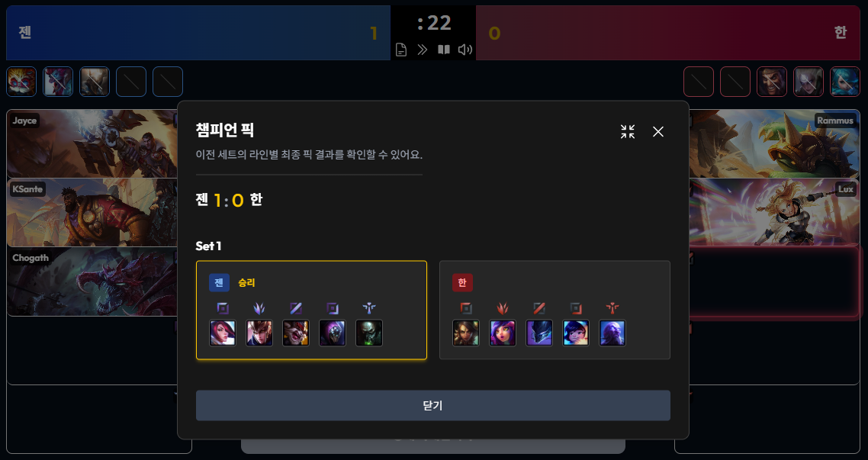Image resolution: width=868 pixels, height=460 pixels.
Task: Click the blue team jungle role icon
Action: [x=259, y=308]
